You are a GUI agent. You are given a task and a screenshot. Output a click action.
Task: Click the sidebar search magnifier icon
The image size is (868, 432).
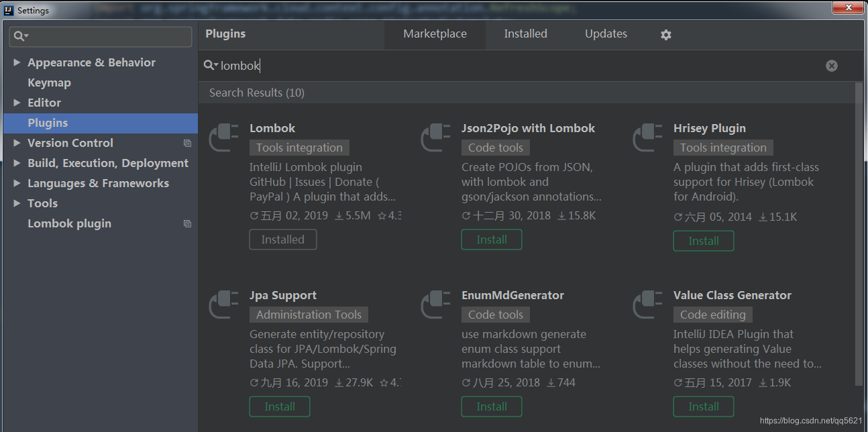click(x=21, y=37)
